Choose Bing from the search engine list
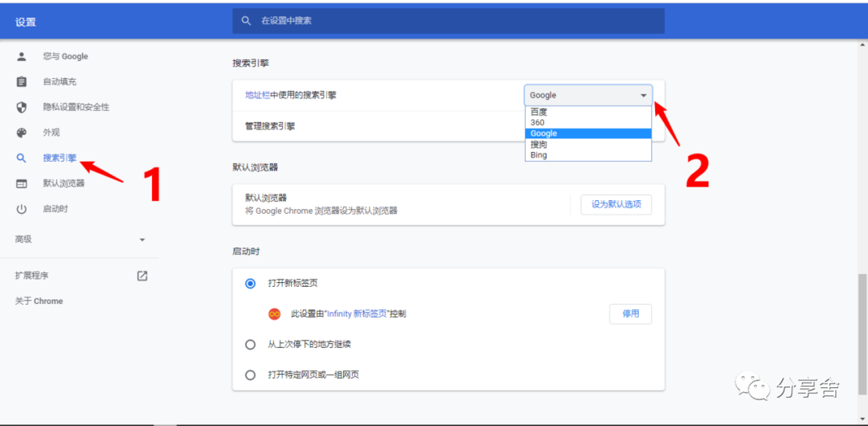 (588, 155)
